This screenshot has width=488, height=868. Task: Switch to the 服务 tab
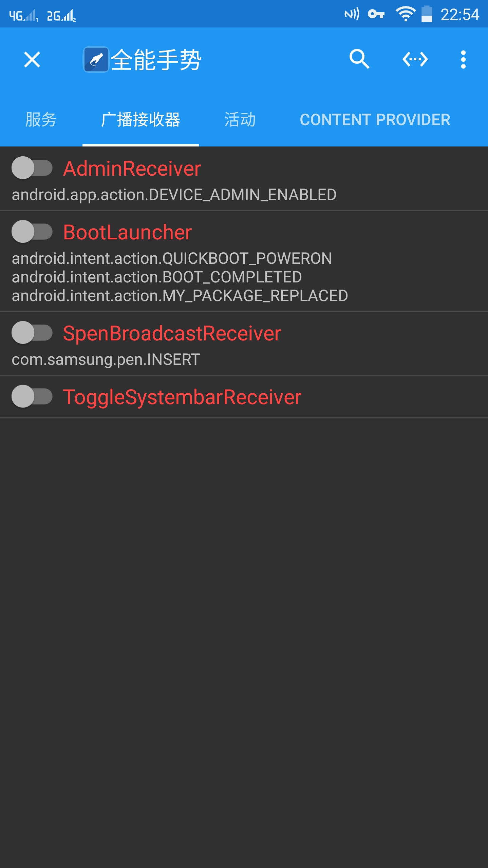click(41, 120)
